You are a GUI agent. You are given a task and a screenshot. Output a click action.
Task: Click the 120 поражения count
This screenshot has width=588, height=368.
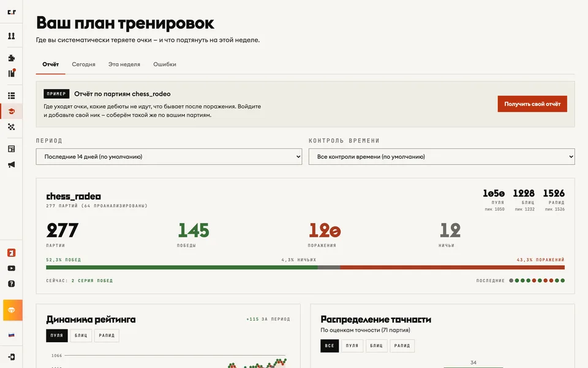325,230
